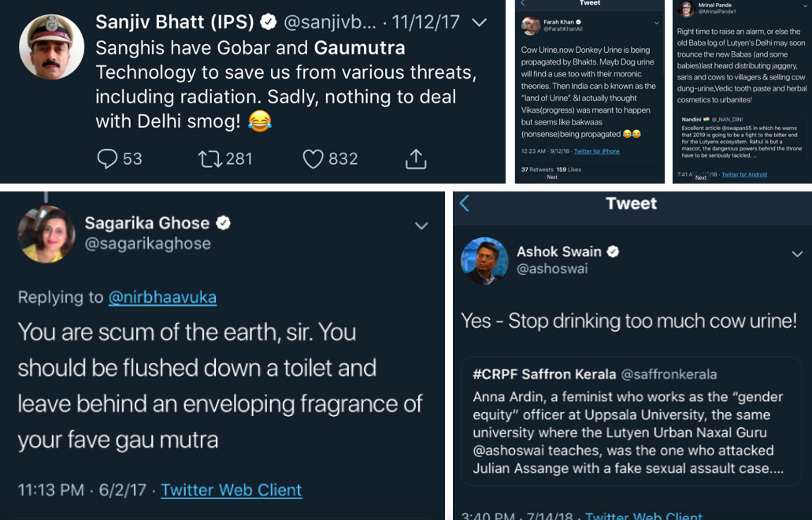Open Twitter Web Client link under Sagarika's tweet
The height and width of the screenshot is (520, 812).
tap(232, 490)
